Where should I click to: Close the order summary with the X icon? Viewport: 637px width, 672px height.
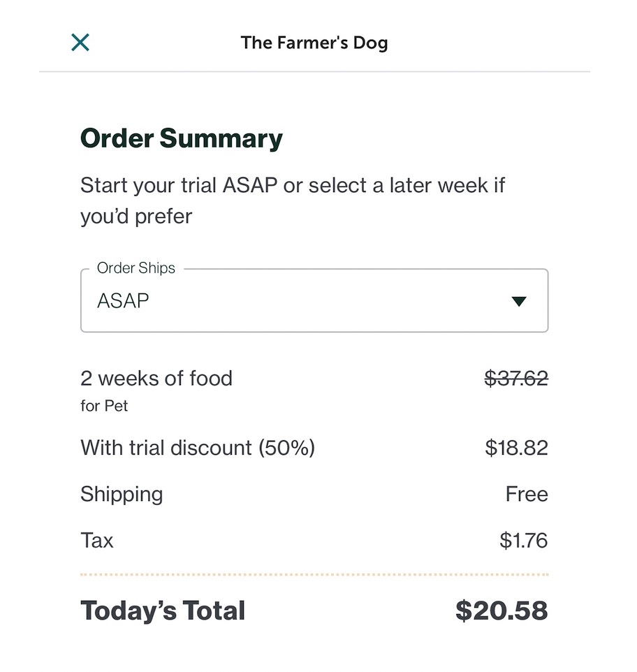80,43
